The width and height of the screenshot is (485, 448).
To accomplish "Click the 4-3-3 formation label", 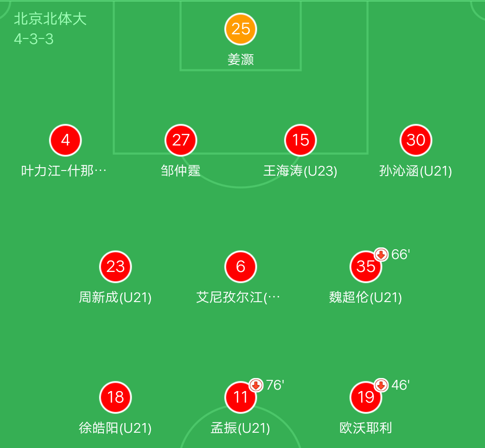I will [34, 39].
